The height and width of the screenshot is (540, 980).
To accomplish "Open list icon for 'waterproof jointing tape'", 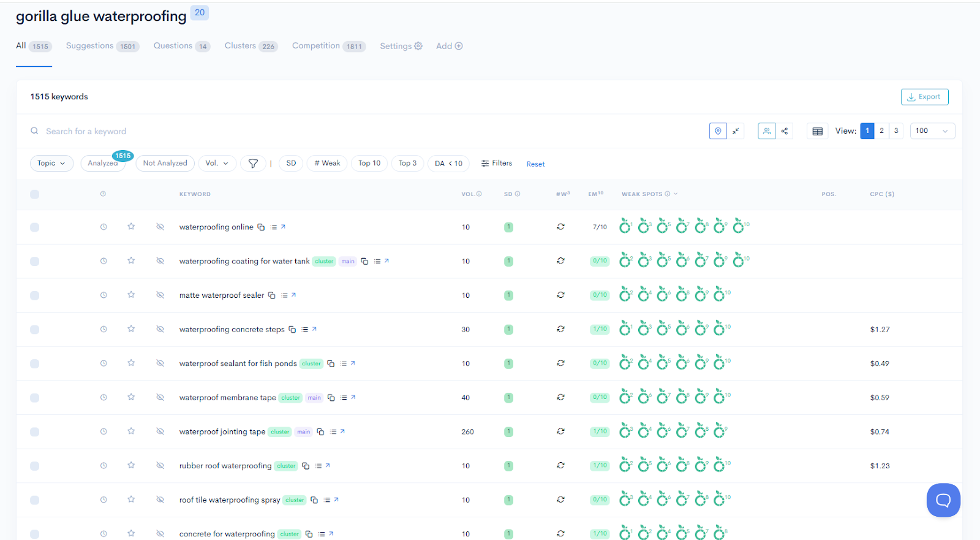I will point(333,432).
